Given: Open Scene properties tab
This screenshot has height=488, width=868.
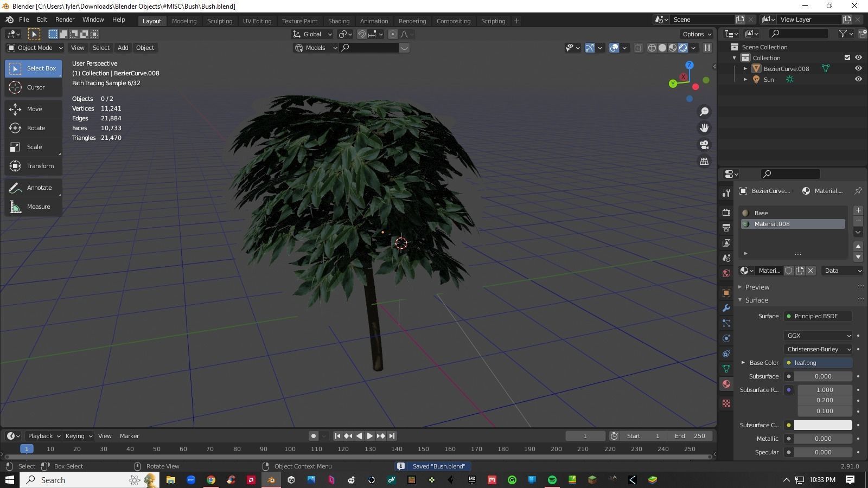Looking at the screenshot, I should 726,258.
